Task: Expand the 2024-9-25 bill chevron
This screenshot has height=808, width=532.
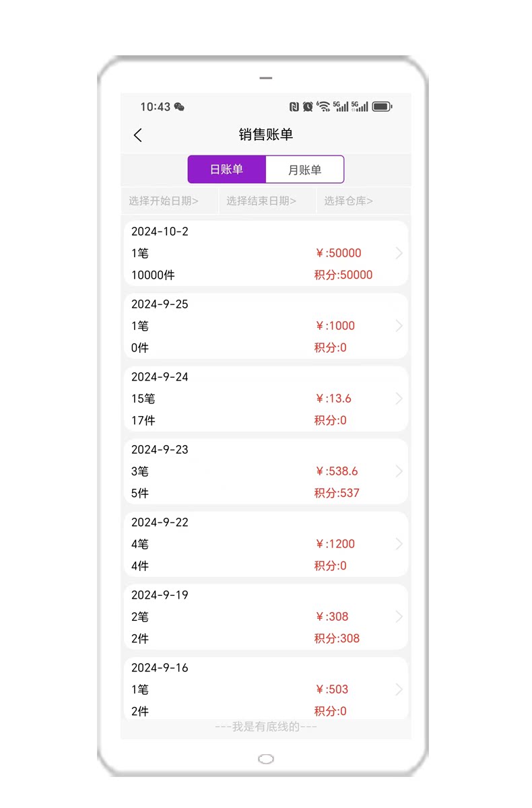Action: [x=399, y=326]
